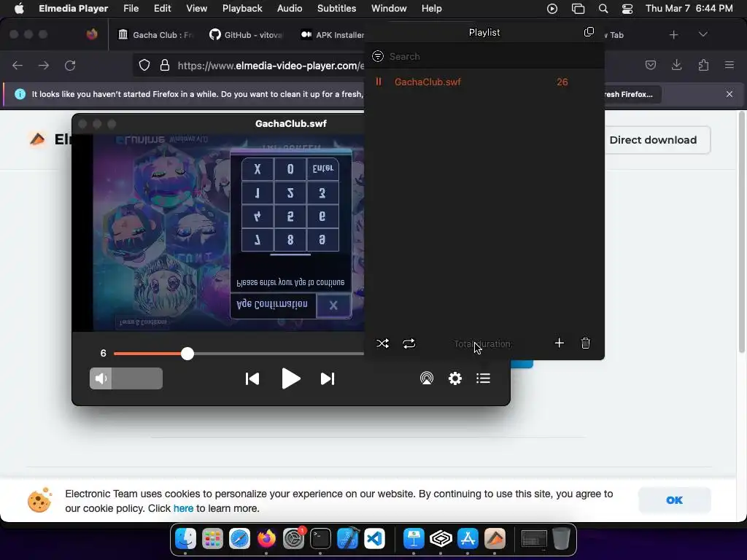Click the playback progress knob
The height and width of the screenshot is (560, 747).
[187, 354]
